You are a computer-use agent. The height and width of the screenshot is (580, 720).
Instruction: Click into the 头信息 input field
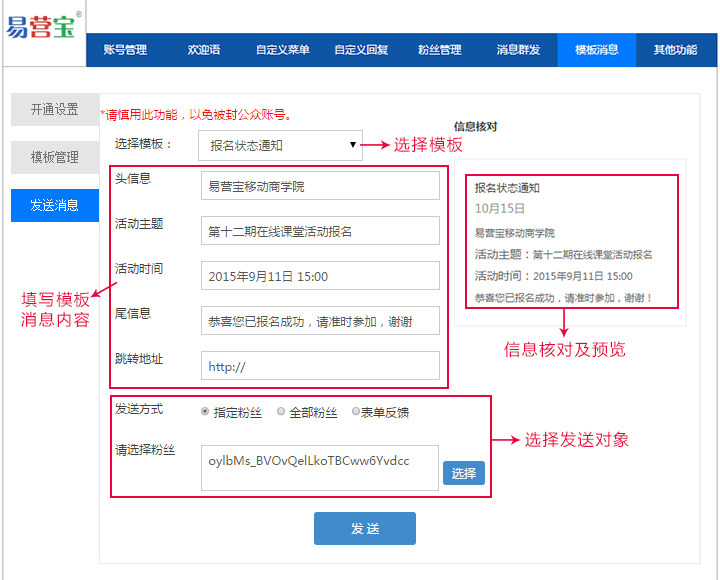coord(320,186)
